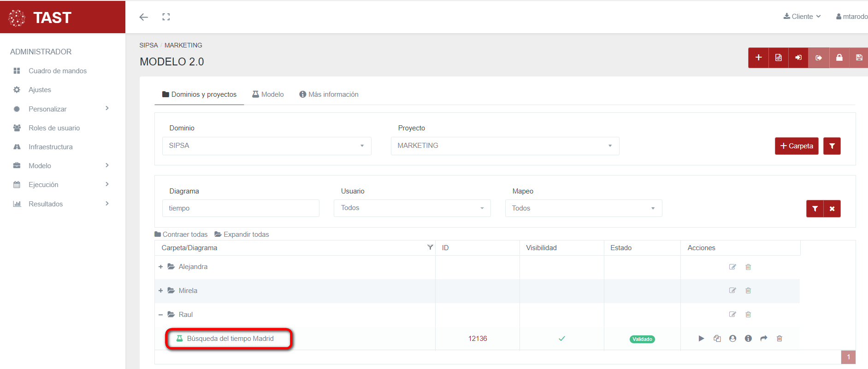The image size is (868, 369).
Task: Click the copy icon in diagram 12136 row
Action: coord(717,339)
